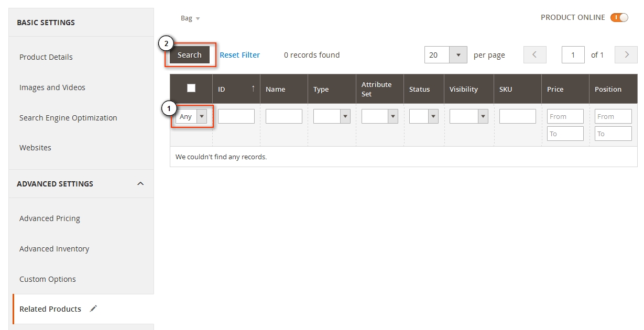Open the per page count dropdown

pyautogui.click(x=459, y=54)
